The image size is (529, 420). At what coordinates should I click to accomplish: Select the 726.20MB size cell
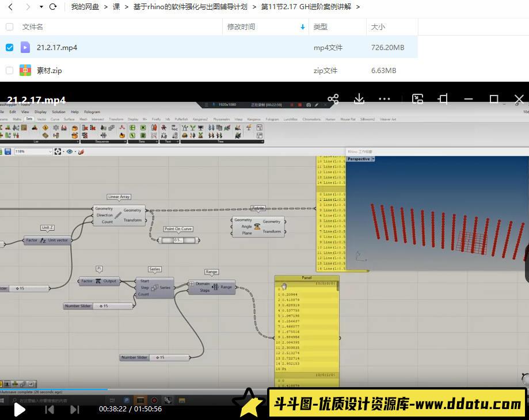click(x=387, y=48)
